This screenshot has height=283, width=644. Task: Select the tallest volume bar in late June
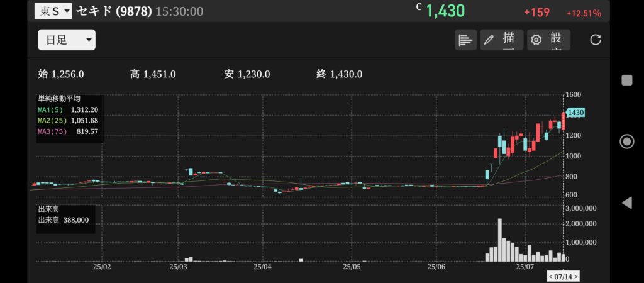coord(500,240)
